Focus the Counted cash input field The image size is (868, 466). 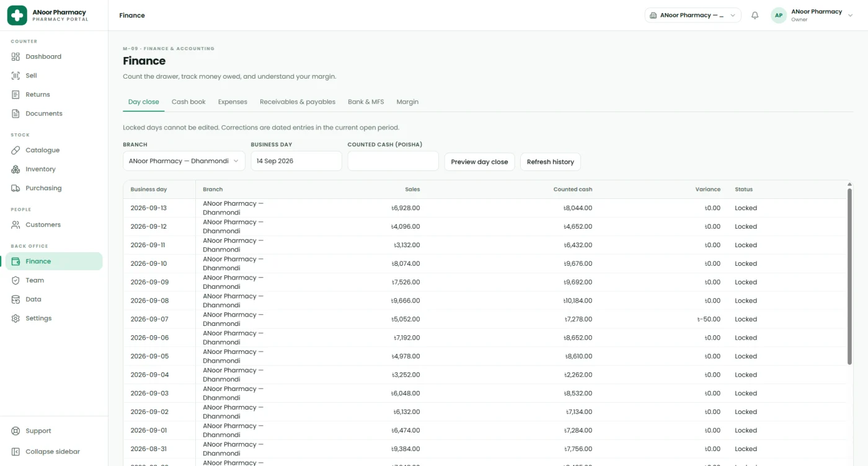(393, 161)
